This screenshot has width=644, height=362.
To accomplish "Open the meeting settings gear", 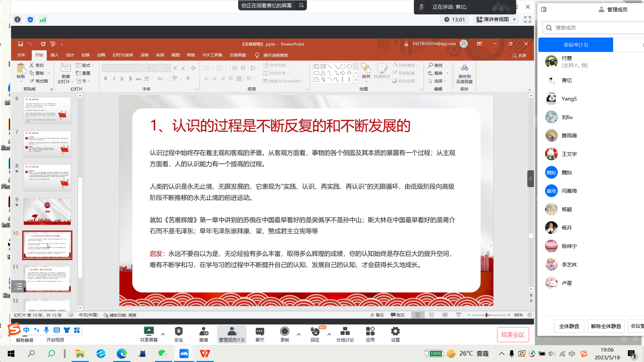I will click(x=395, y=331).
